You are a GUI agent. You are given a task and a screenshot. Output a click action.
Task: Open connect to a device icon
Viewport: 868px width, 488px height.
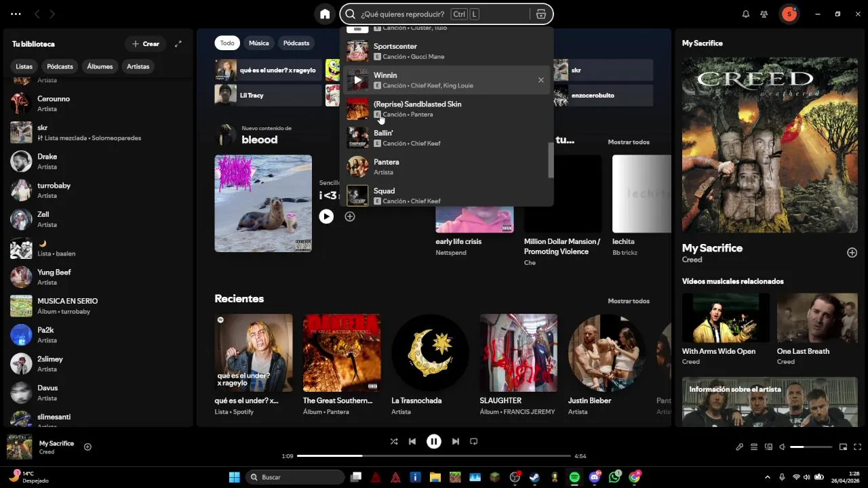tap(768, 447)
